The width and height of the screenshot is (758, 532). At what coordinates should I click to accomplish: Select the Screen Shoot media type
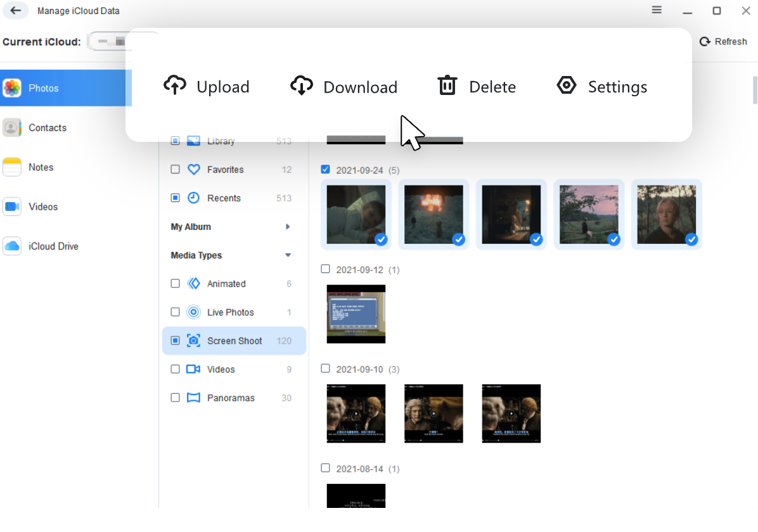[x=234, y=341]
